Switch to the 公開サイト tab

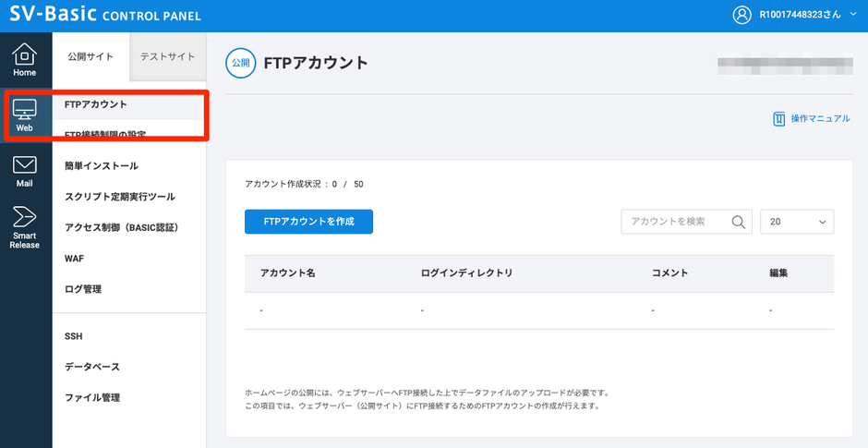[x=90, y=56]
